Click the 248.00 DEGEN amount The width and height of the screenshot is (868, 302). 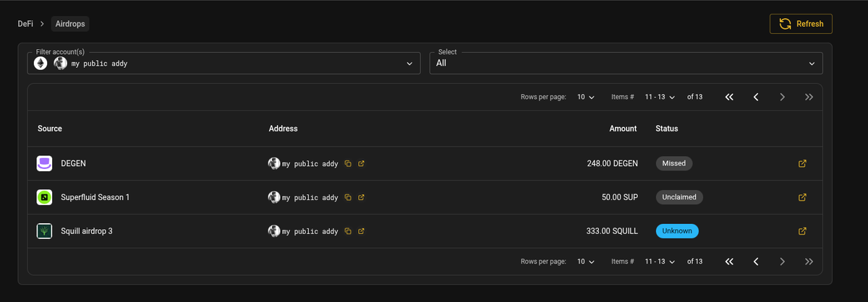612,163
